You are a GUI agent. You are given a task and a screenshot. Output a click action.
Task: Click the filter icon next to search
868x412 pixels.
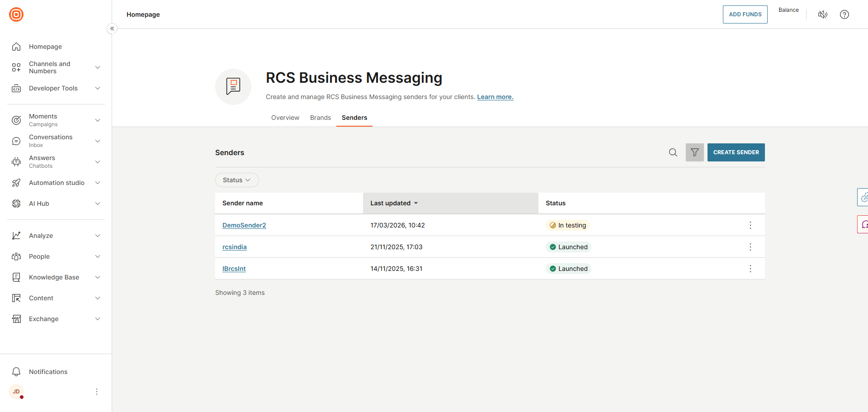tap(694, 152)
